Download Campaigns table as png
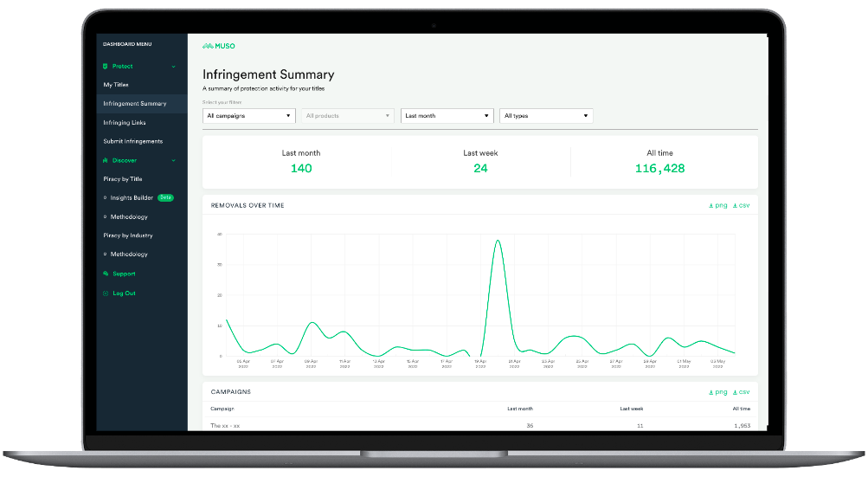Image resolution: width=868 pixels, height=477 pixels. click(x=718, y=392)
